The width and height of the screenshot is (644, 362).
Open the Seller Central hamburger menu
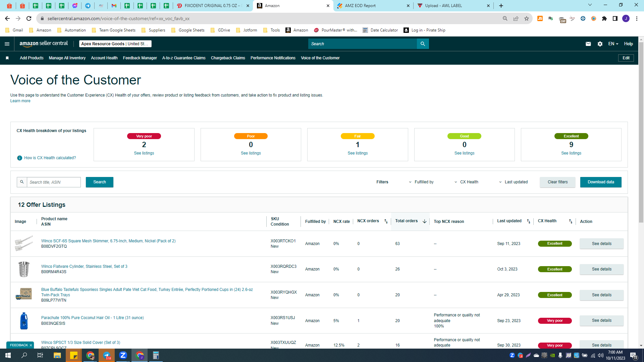7,44
